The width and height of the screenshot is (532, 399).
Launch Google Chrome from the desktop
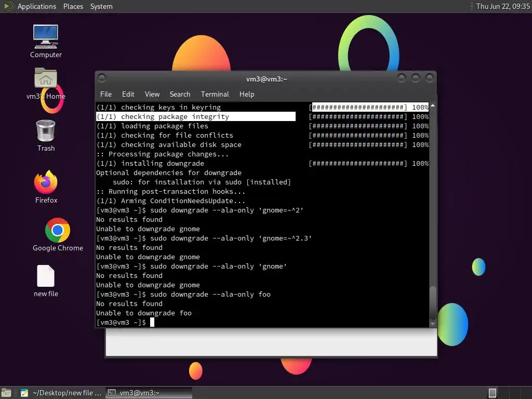click(58, 235)
